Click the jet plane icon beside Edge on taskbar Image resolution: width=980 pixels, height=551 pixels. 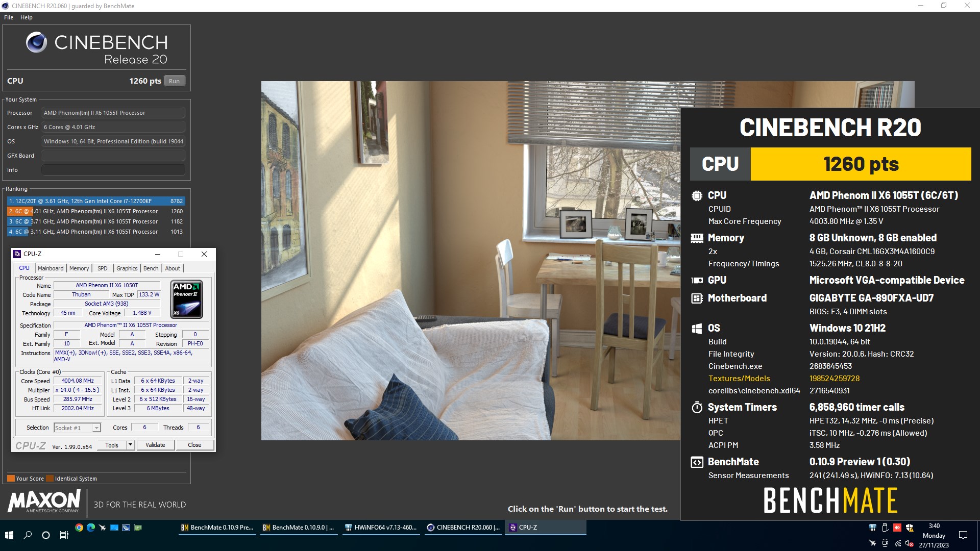(103, 528)
